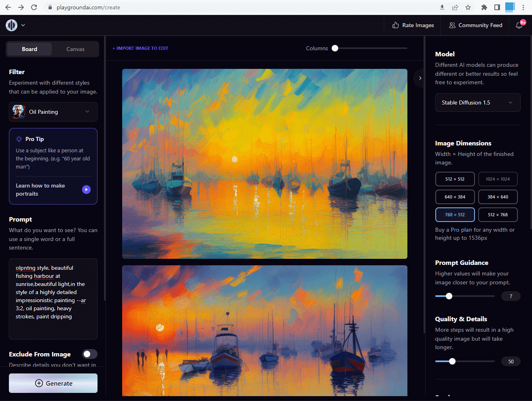Select 640 × 384 image dimension

[455, 197]
